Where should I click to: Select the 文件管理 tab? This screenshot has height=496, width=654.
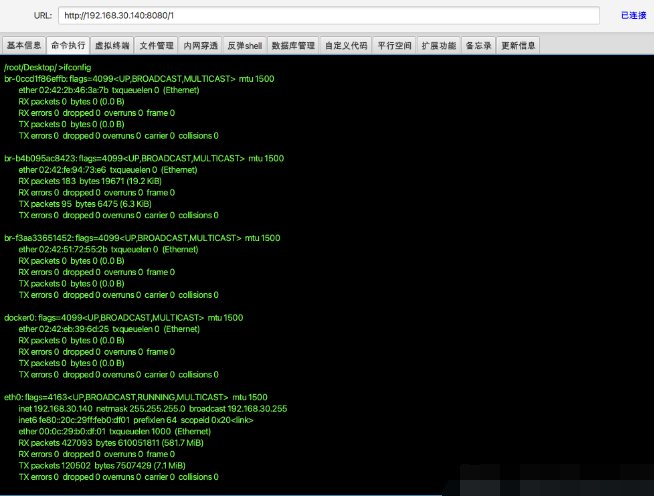156,45
